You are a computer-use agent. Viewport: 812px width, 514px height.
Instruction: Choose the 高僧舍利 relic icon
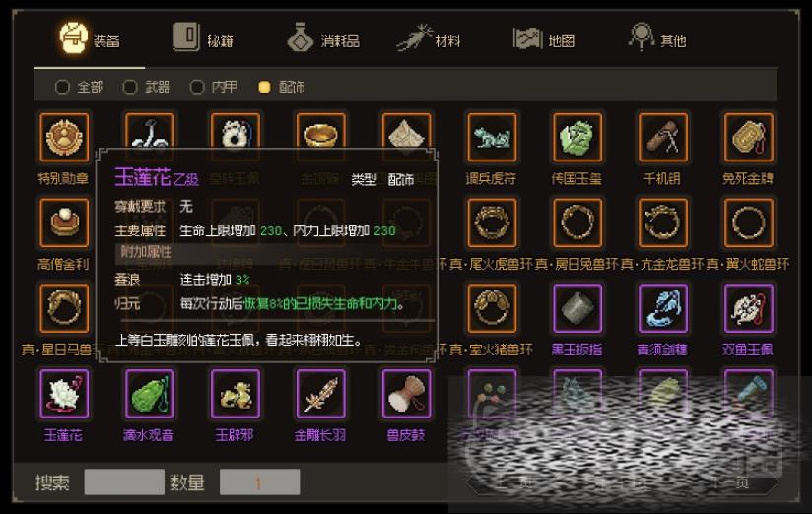[64, 224]
